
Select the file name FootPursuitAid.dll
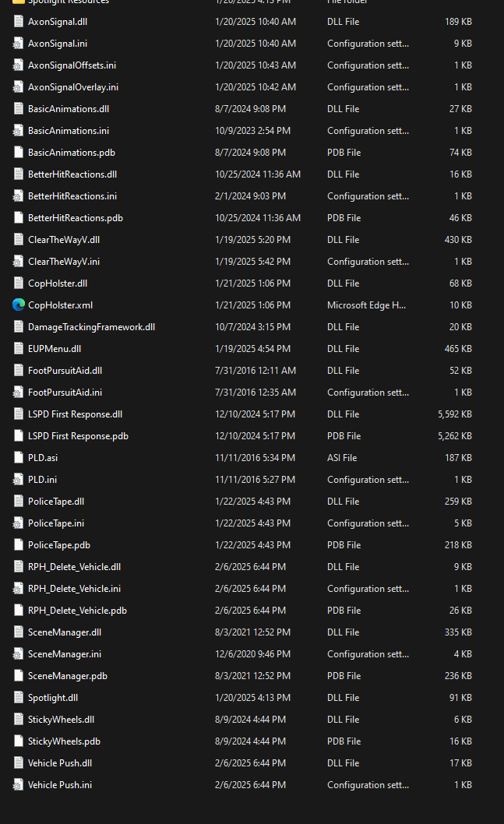click(x=65, y=371)
